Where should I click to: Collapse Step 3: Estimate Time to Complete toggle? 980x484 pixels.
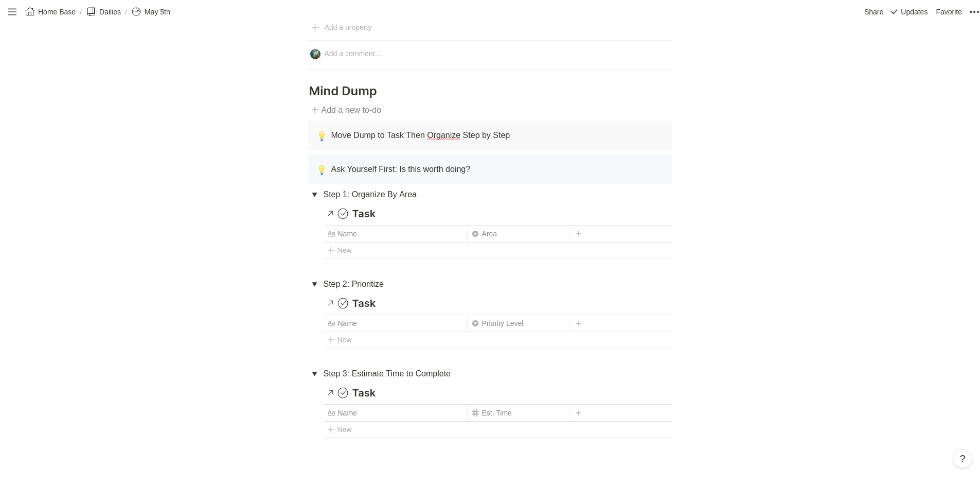[314, 374]
